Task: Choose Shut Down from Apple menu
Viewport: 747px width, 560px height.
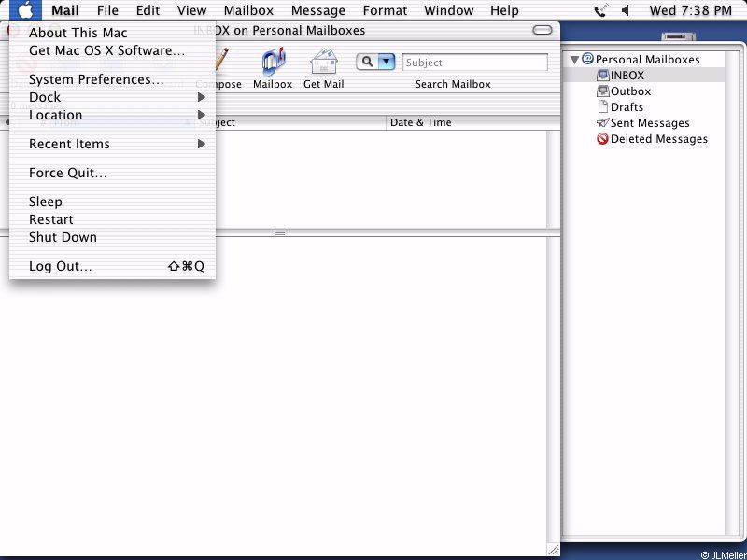Action: tap(112, 237)
